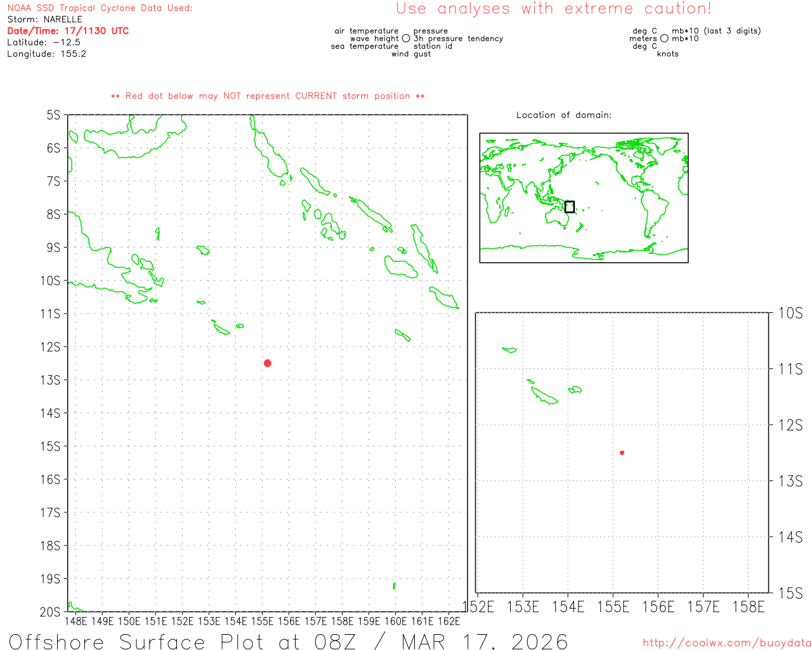Click the small red dot on inset map
Viewport: 812px width, 650px height.
coord(622,453)
